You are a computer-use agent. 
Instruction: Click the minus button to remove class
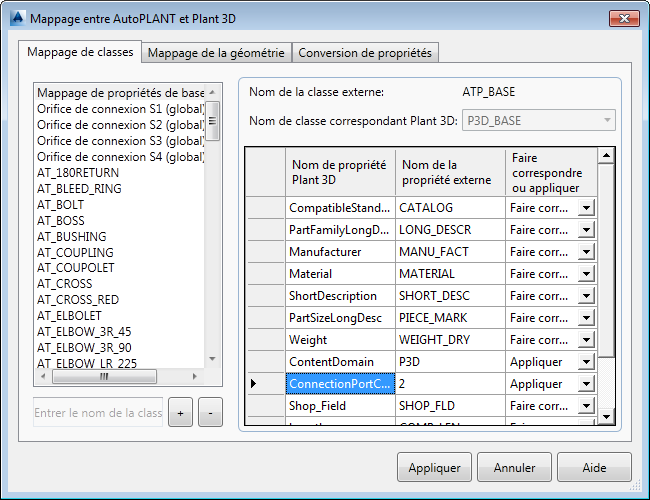(x=210, y=413)
